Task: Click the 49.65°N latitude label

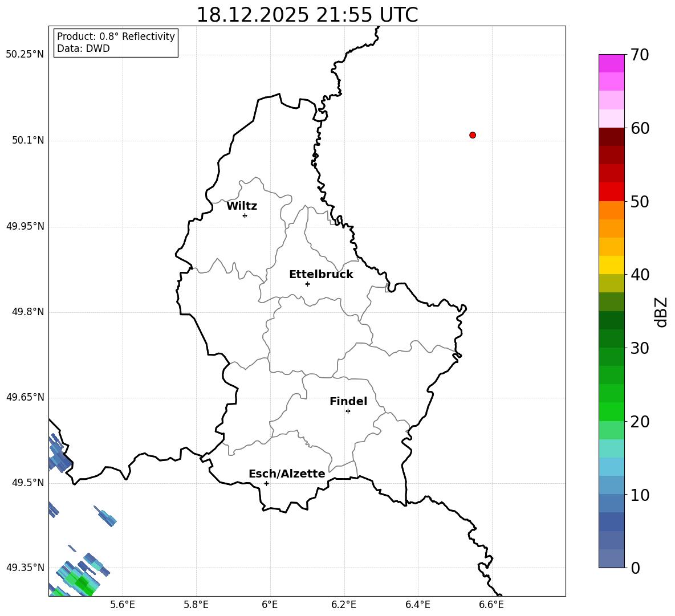Action: [x=25, y=397]
